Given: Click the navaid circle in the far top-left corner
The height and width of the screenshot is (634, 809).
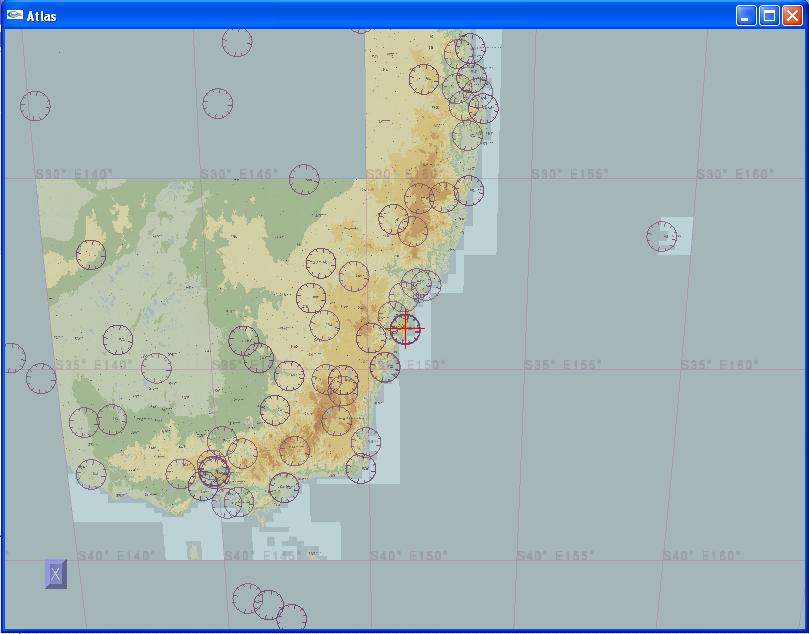Looking at the screenshot, I should (x=35, y=105).
